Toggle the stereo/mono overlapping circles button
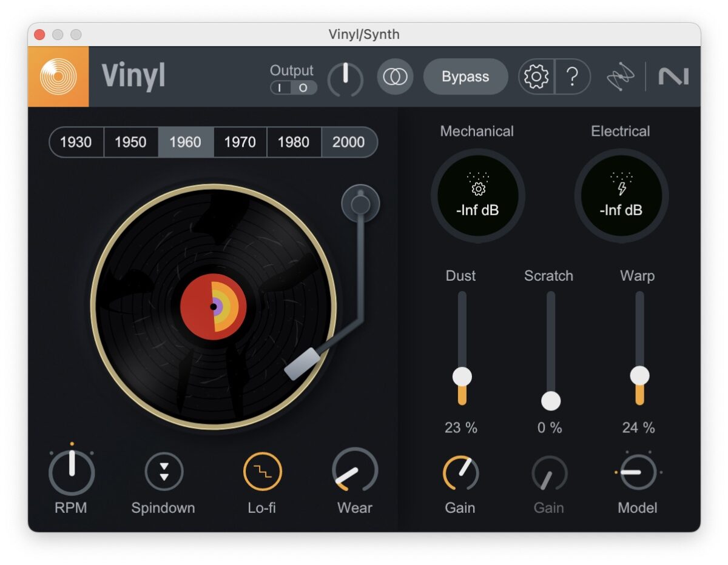Image resolution: width=728 pixels, height=565 pixels. [x=395, y=77]
